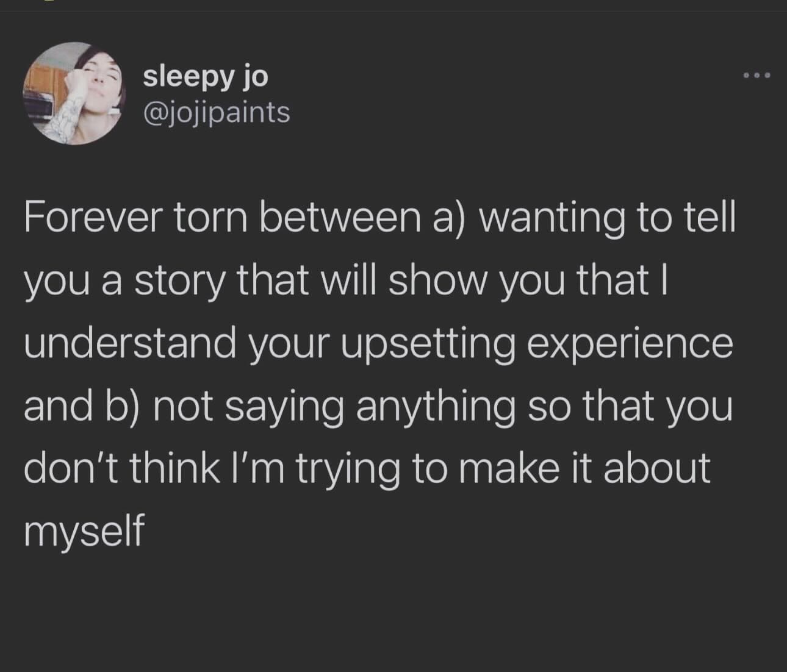This screenshot has height=672, width=787.
Task: Click the word "trying" in the tweet
Action: tap(350, 470)
